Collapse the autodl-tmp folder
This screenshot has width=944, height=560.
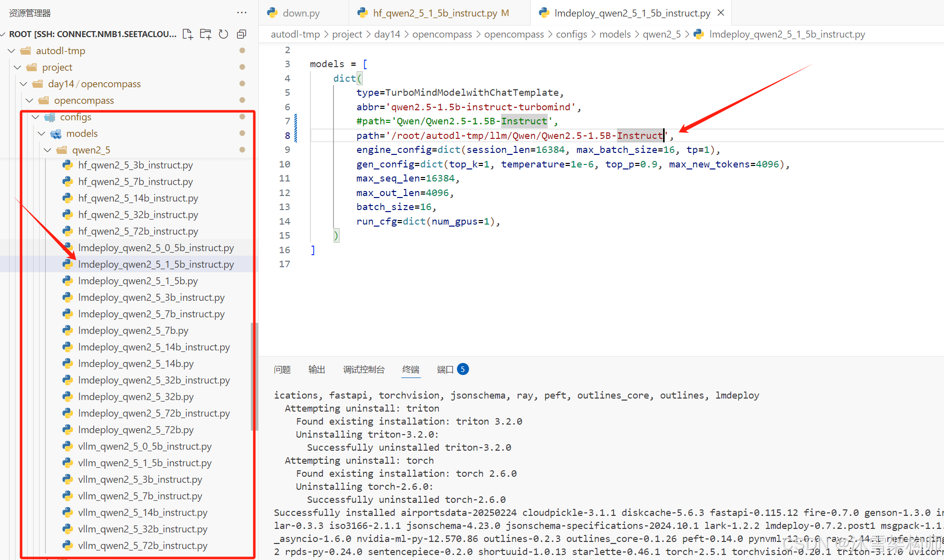point(12,51)
